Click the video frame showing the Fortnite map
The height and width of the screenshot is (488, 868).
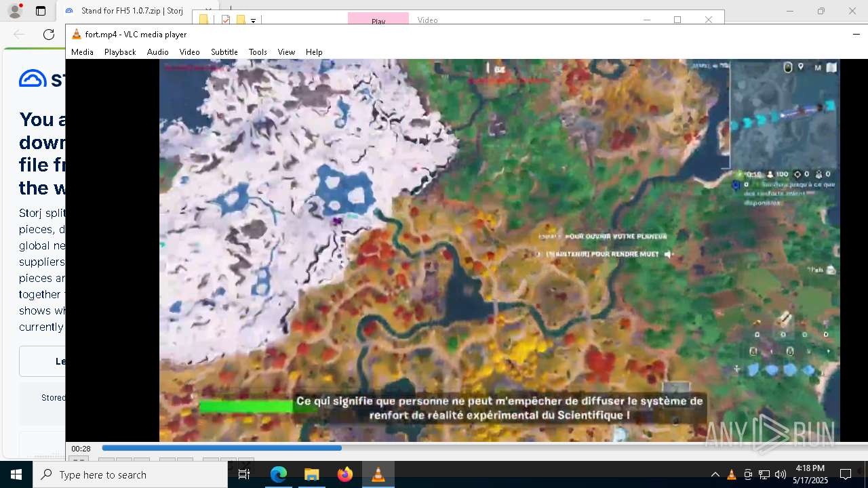[x=500, y=250]
